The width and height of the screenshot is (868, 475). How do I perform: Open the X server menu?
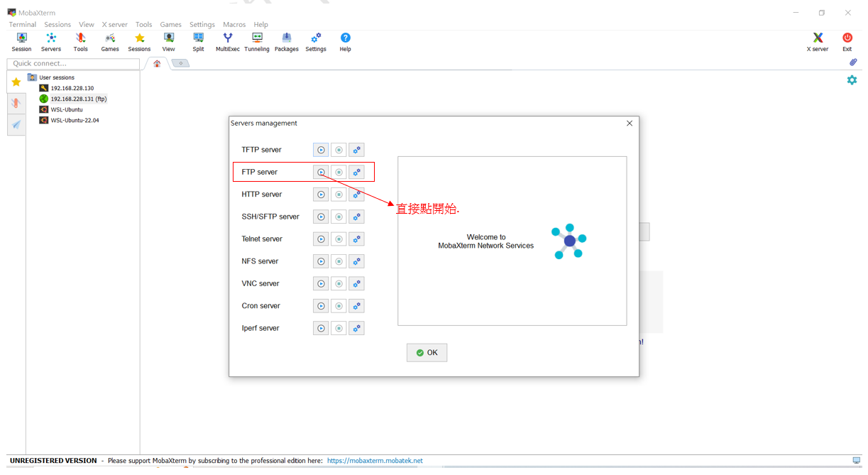pos(114,24)
